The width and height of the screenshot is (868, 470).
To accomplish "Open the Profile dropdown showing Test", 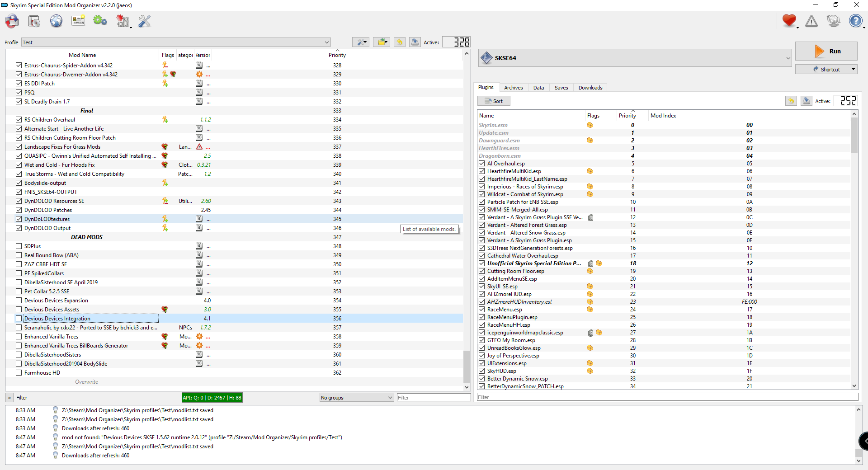I will (x=176, y=42).
